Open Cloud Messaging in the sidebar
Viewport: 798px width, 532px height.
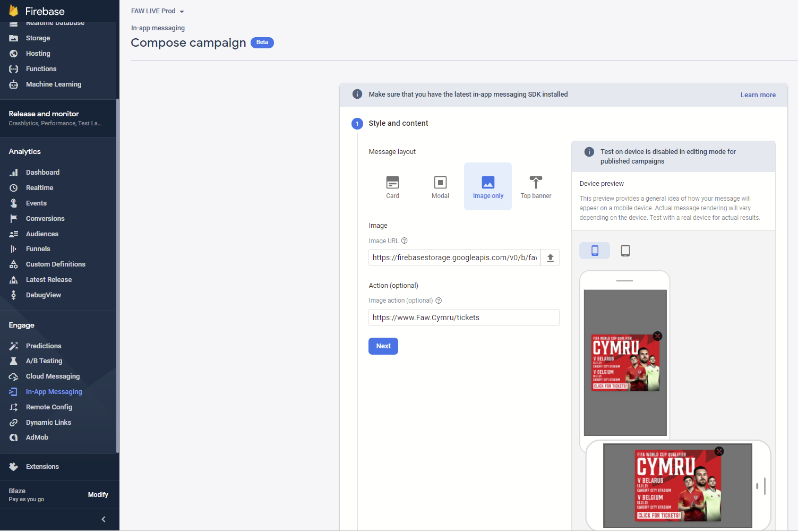point(53,376)
